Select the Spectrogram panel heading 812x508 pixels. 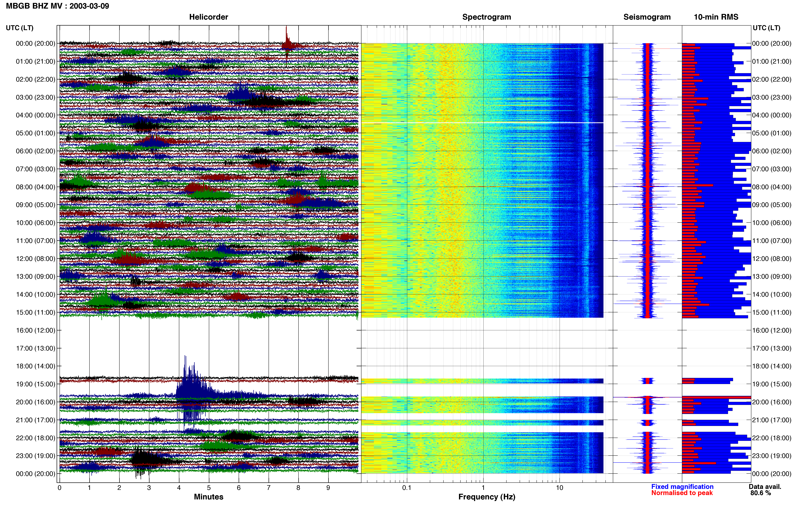(x=487, y=17)
